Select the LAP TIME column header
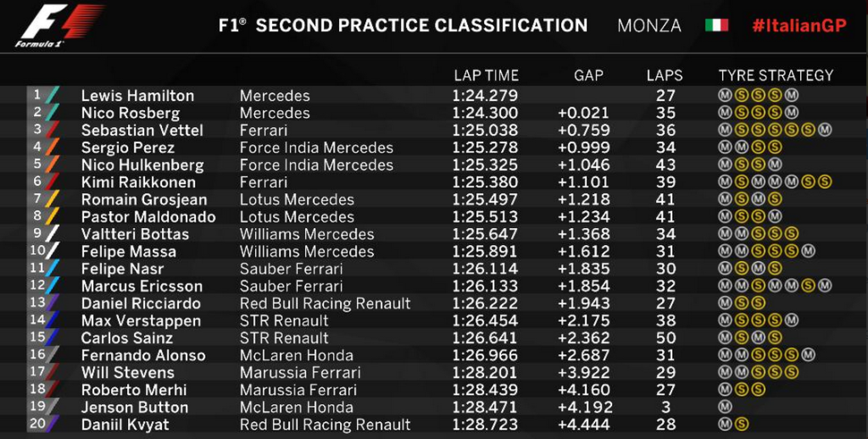868x439 pixels. click(x=486, y=75)
